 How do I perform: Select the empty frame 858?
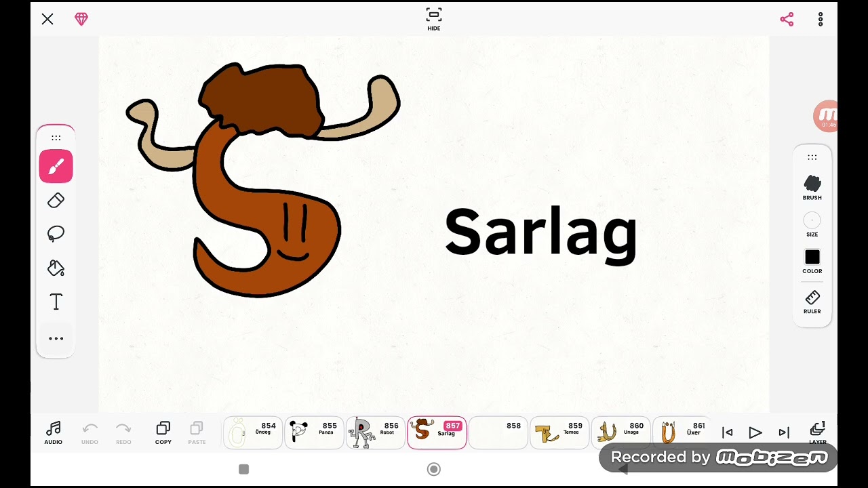click(498, 432)
